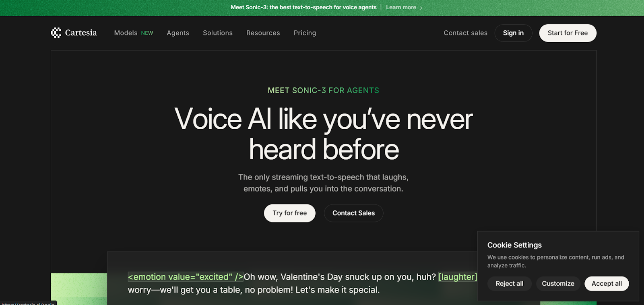Click the arrow next to Learn more

coord(421,8)
